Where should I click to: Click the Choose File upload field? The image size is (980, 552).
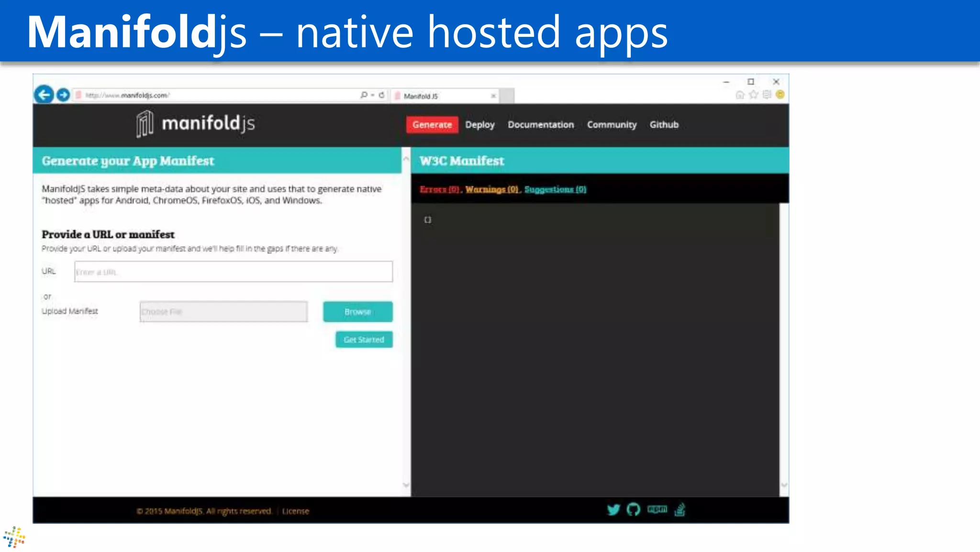point(223,312)
